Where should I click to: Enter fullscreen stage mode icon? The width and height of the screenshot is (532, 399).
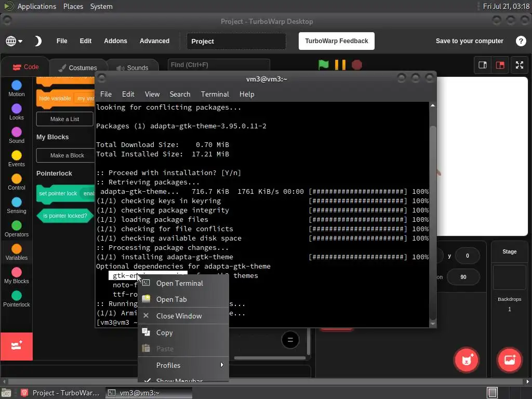coord(520,65)
